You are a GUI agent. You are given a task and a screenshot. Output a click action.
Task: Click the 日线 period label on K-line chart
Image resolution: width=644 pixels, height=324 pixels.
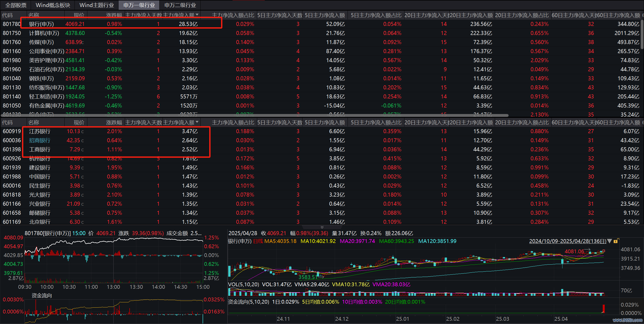[258, 241]
